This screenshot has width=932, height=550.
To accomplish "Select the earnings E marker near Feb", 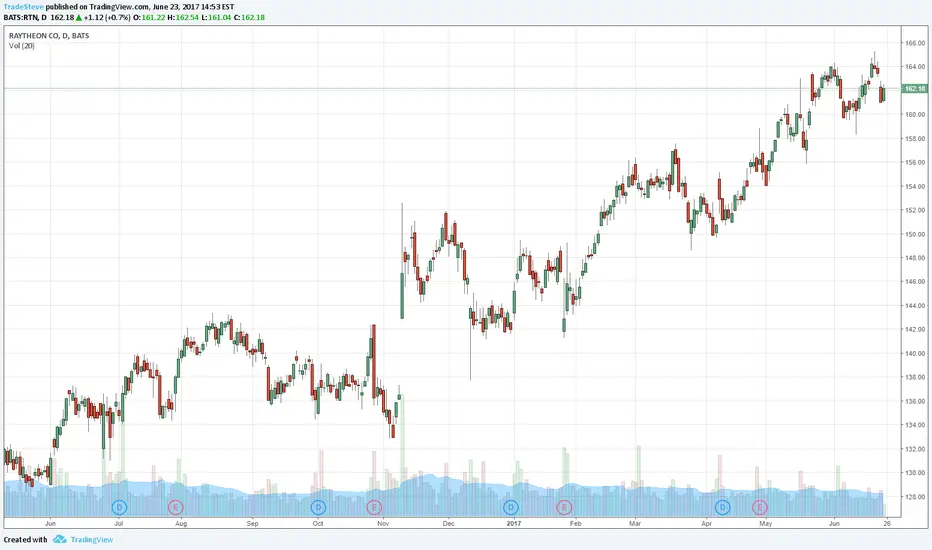I will click(564, 507).
